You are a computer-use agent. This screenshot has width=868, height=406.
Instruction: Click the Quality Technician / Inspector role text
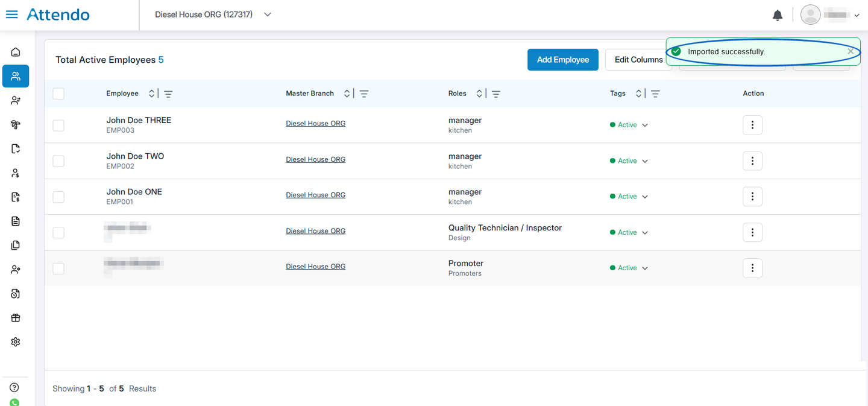505,227
